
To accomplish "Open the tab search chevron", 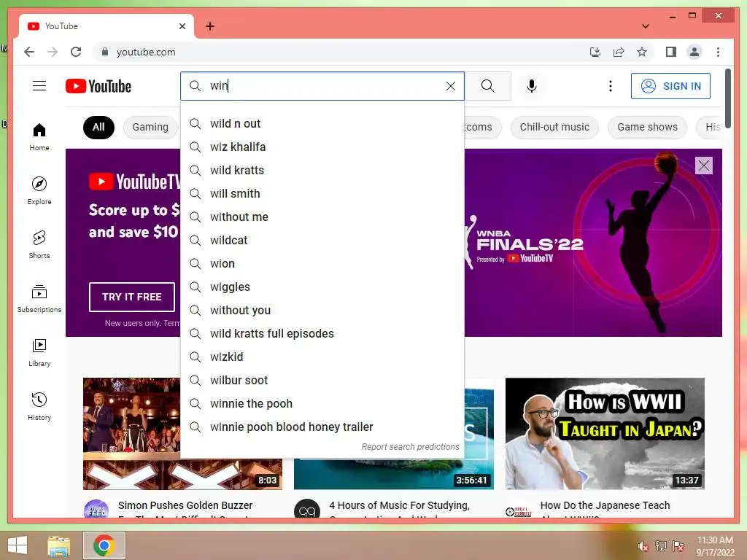I will point(645,26).
